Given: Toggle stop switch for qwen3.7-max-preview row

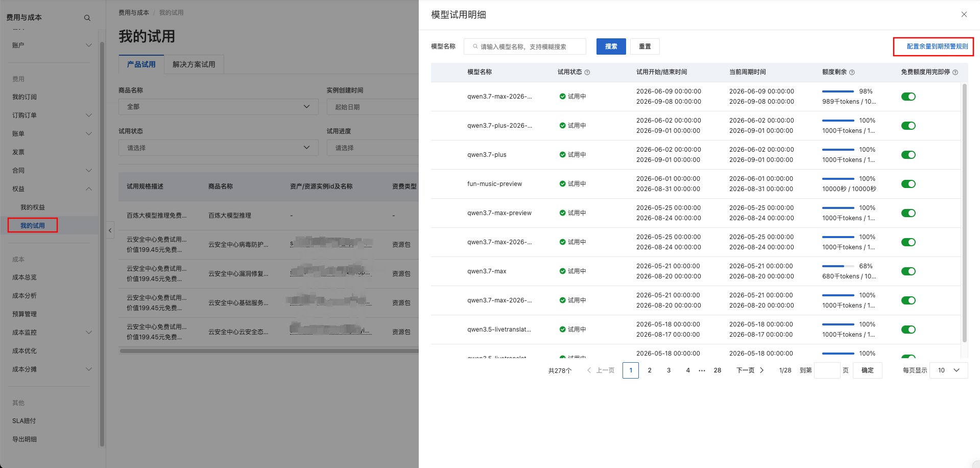Looking at the screenshot, I should (x=908, y=213).
